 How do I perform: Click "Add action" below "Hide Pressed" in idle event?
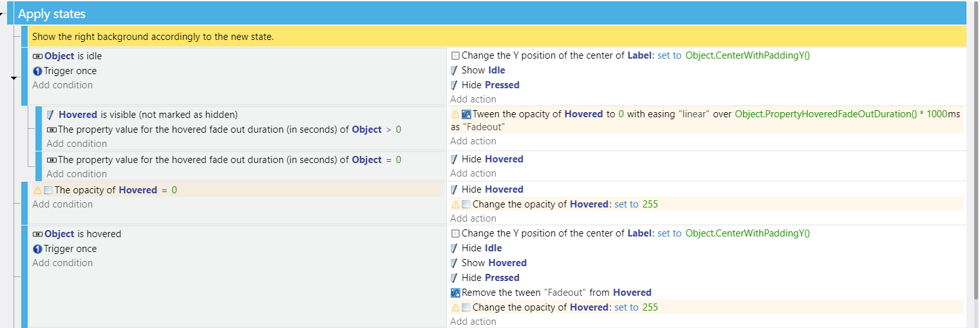(473, 99)
